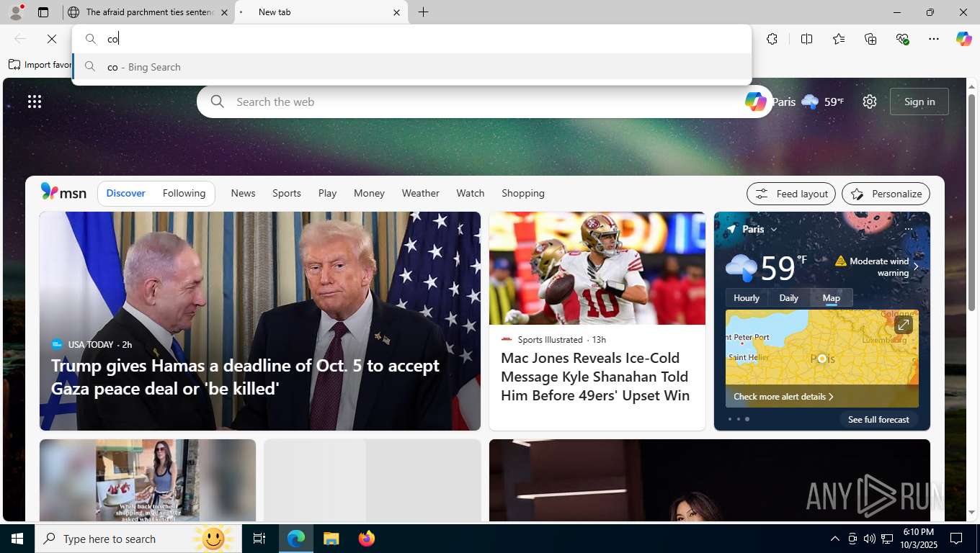The width and height of the screenshot is (980, 553).
Task: Open the tab actions menu icon
Action: [x=43, y=12]
